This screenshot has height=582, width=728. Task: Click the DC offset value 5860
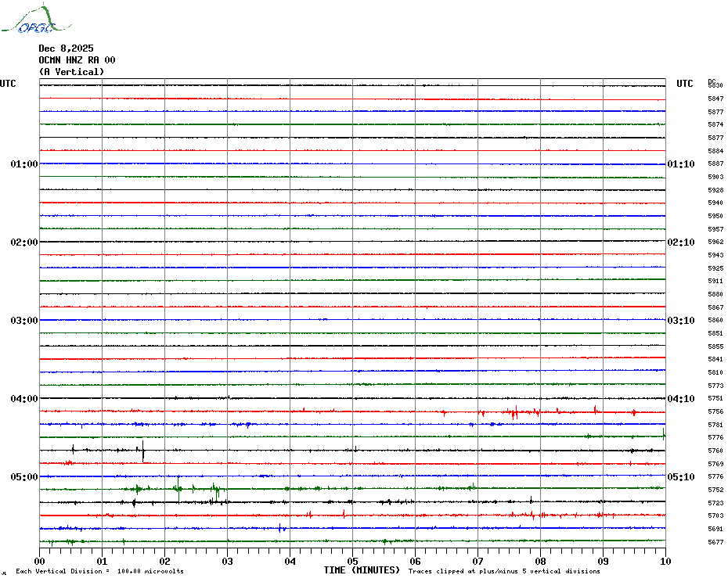pos(715,320)
